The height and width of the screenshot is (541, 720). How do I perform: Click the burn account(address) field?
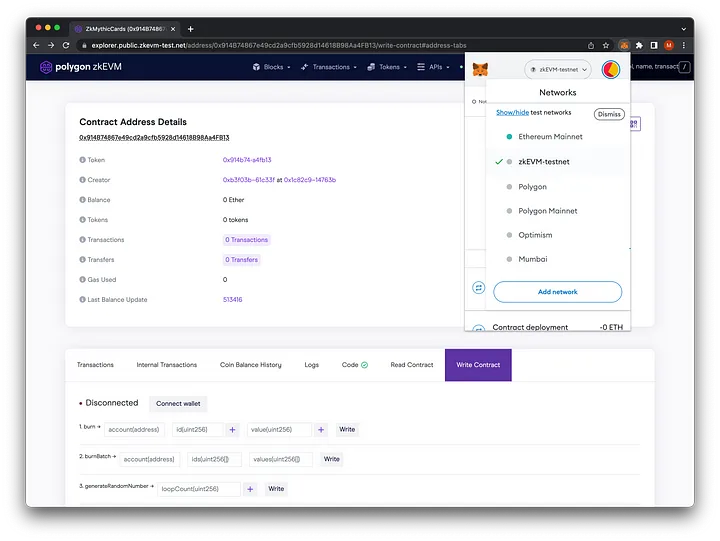[135, 430]
